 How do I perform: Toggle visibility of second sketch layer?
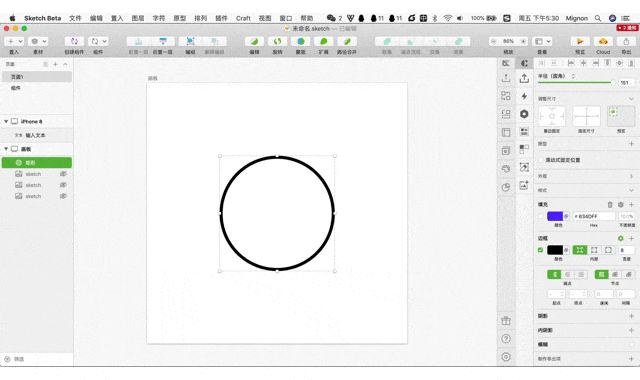click(x=63, y=185)
